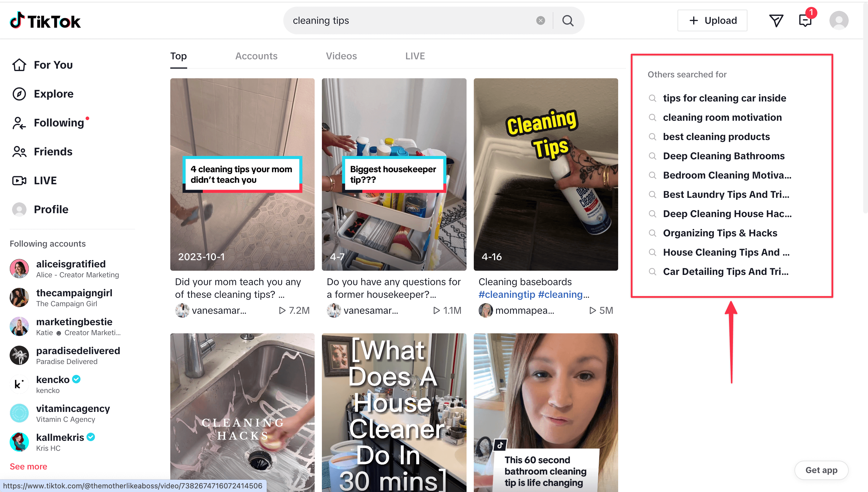Click the profile avatar in header
Viewport: 868px width, 492px height.
click(838, 20)
